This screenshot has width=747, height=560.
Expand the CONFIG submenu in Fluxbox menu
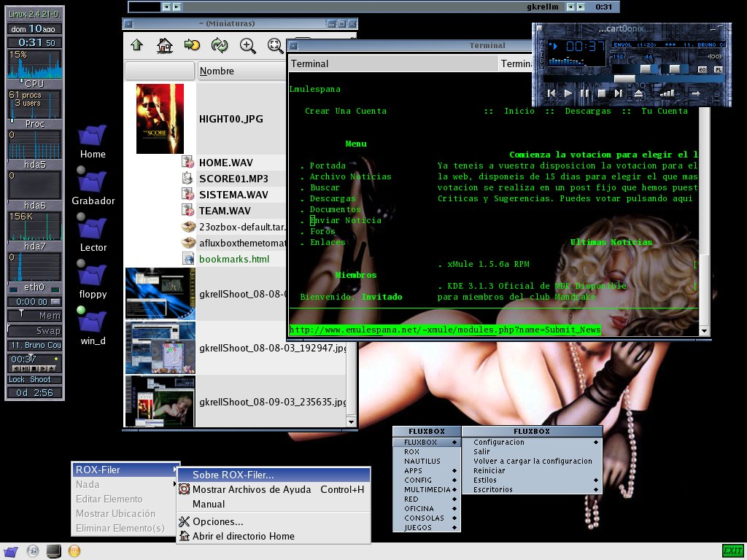(x=426, y=480)
